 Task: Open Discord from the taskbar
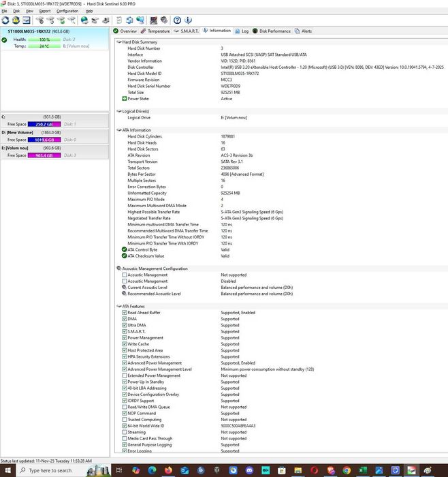point(249,470)
